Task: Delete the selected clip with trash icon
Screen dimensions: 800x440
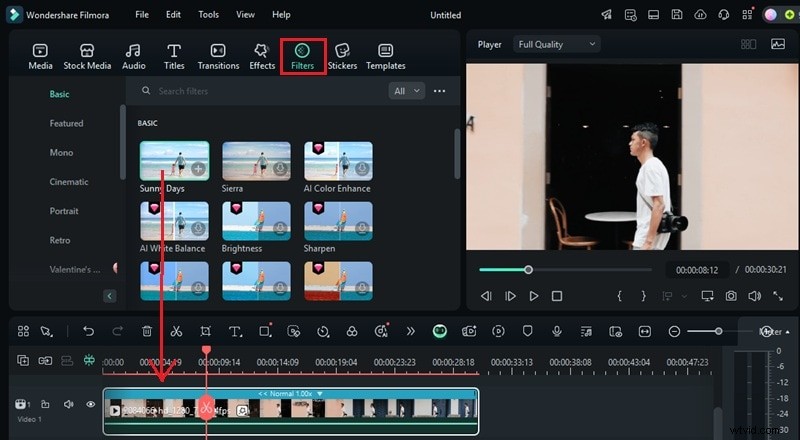Action: point(147,331)
